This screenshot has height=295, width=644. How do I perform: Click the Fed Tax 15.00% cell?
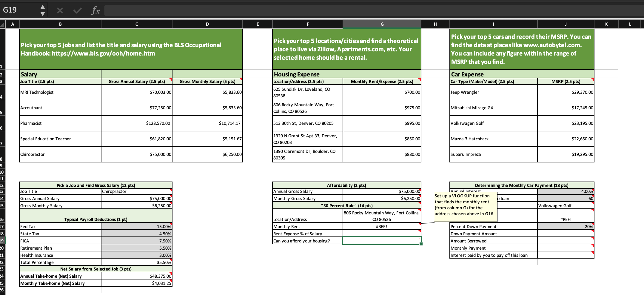point(137,227)
